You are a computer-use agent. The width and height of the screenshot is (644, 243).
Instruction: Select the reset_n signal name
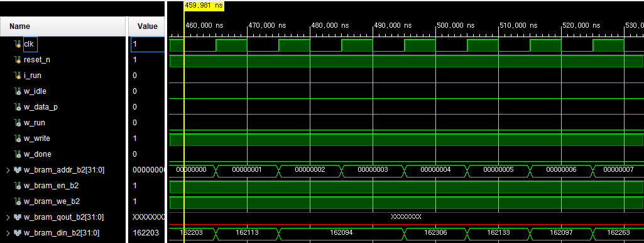click(x=37, y=60)
